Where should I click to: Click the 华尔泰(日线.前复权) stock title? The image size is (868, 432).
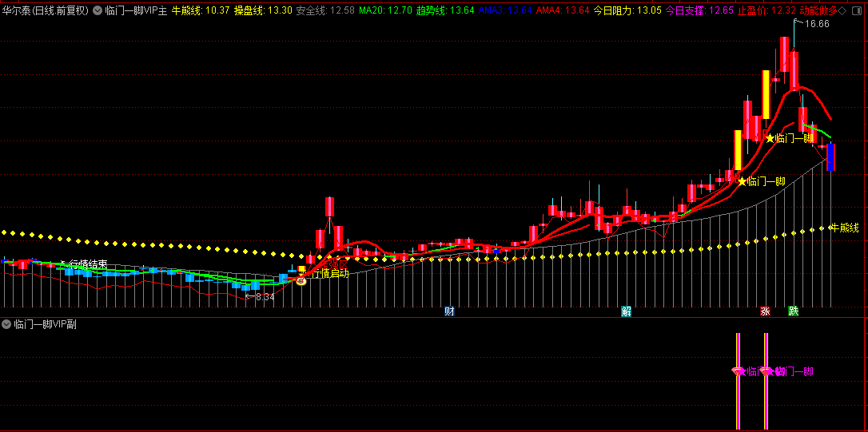coord(45,10)
